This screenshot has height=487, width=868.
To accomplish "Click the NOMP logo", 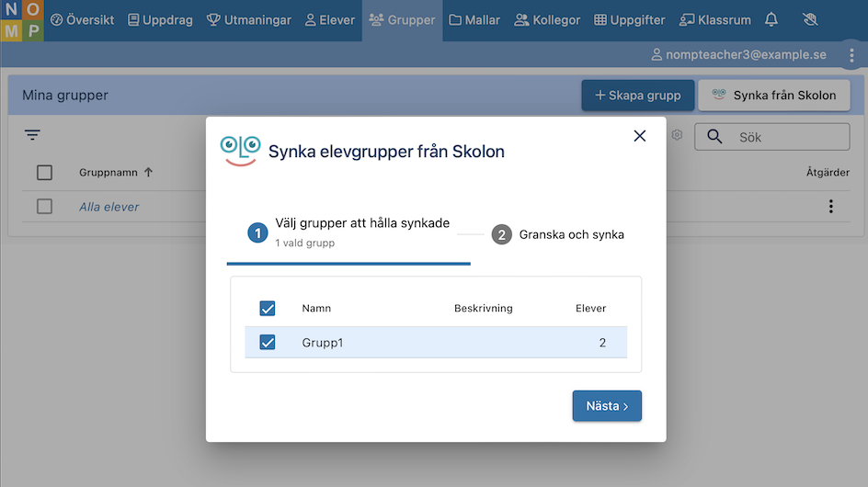I will pos(21,20).
